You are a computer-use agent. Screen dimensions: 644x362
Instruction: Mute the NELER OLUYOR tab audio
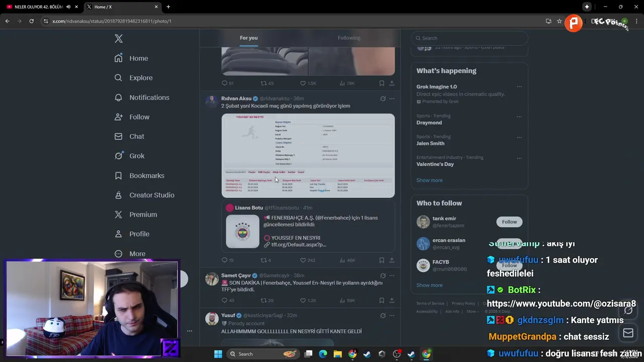click(x=68, y=7)
